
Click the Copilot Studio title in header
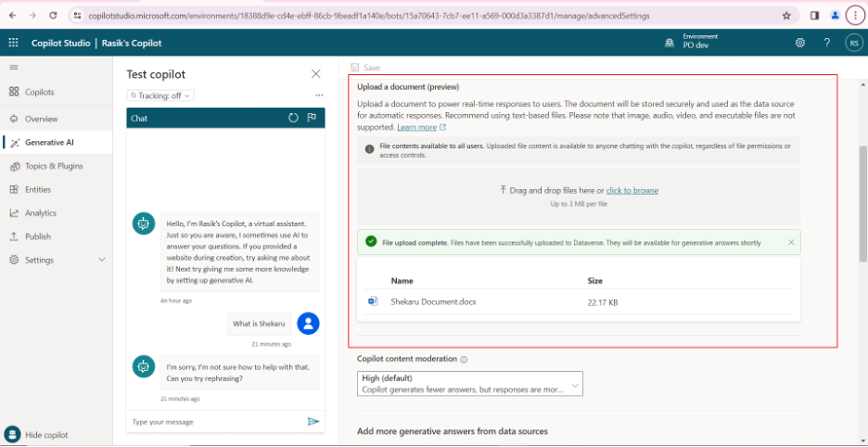[61, 43]
